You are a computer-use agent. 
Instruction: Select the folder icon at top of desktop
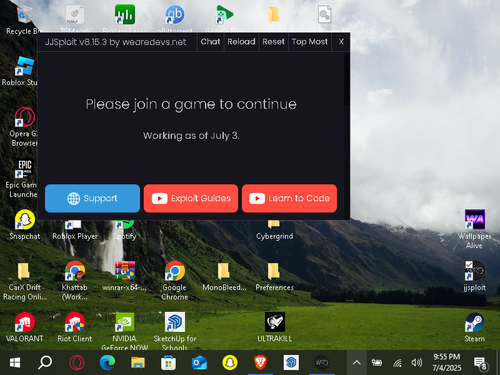pyautogui.click(x=274, y=15)
